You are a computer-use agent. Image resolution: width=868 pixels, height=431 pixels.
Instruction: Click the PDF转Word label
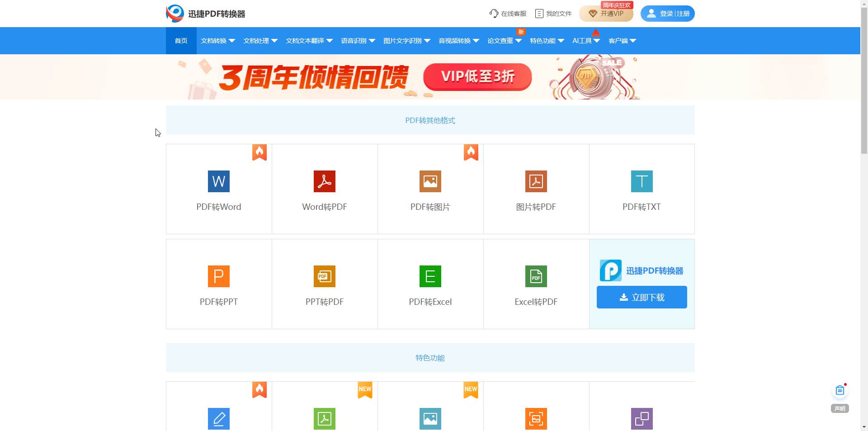click(219, 207)
